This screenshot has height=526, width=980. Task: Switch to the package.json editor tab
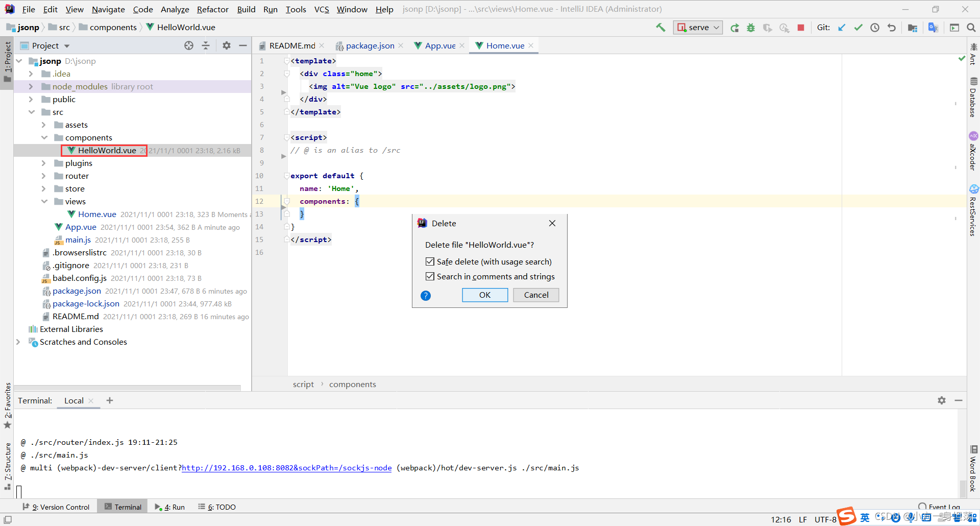coord(370,45)
